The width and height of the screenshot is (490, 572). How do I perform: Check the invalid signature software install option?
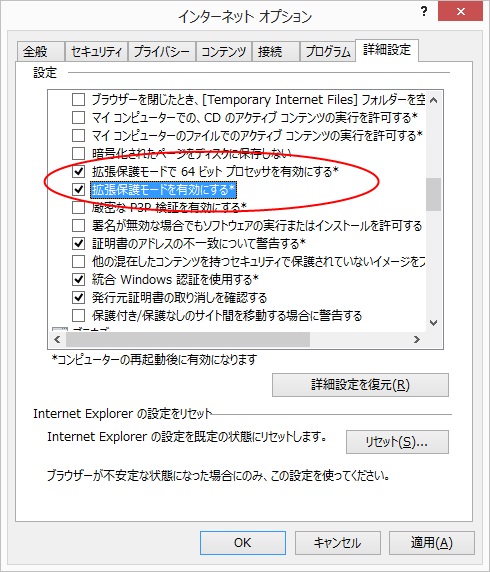[78, 225]
